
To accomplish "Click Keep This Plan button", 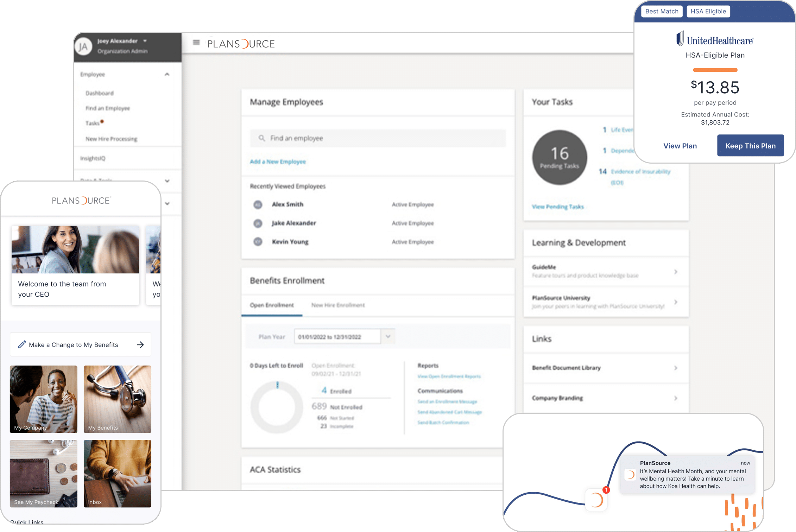I will pyautogui.click(x=750, y=146).
